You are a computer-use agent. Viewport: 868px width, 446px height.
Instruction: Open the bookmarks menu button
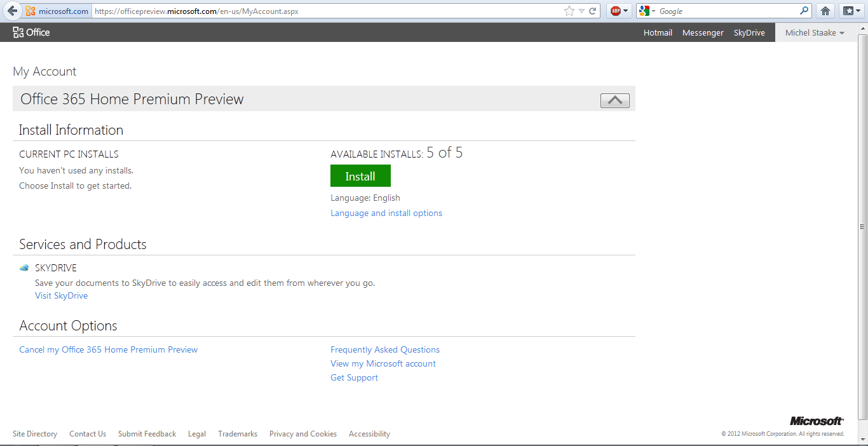(x=850, y=11)
